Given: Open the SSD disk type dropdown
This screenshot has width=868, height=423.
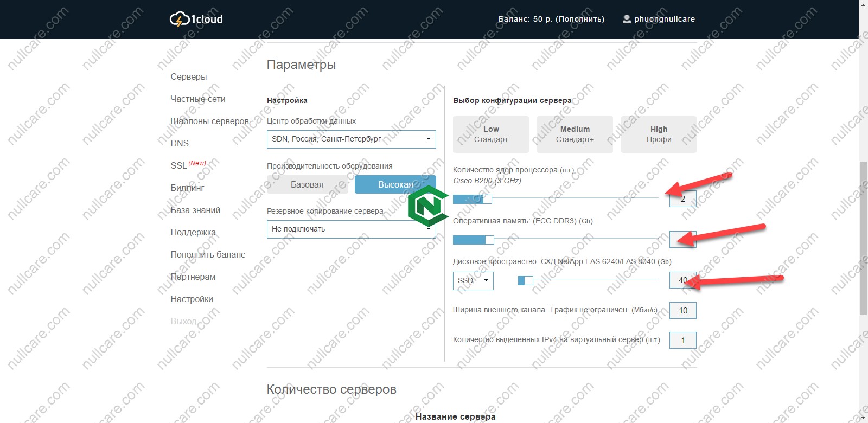Looking at the screenshot, I should point(473,280).
